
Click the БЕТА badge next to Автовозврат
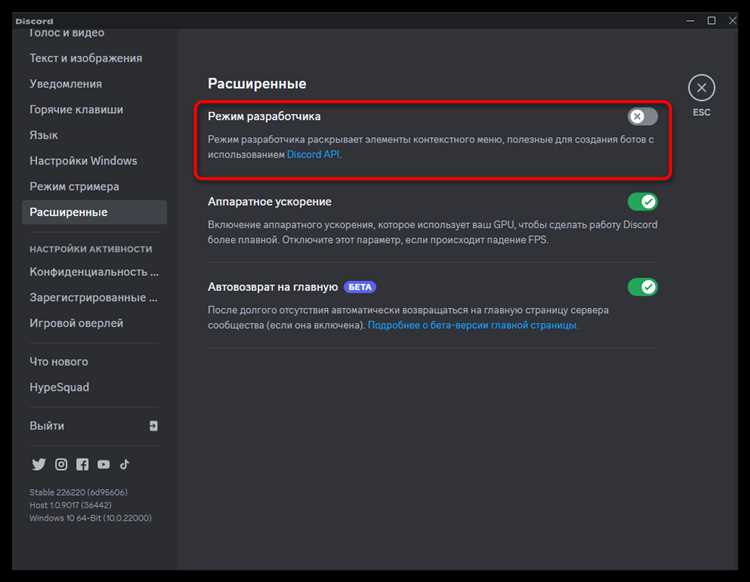(360, 287)
